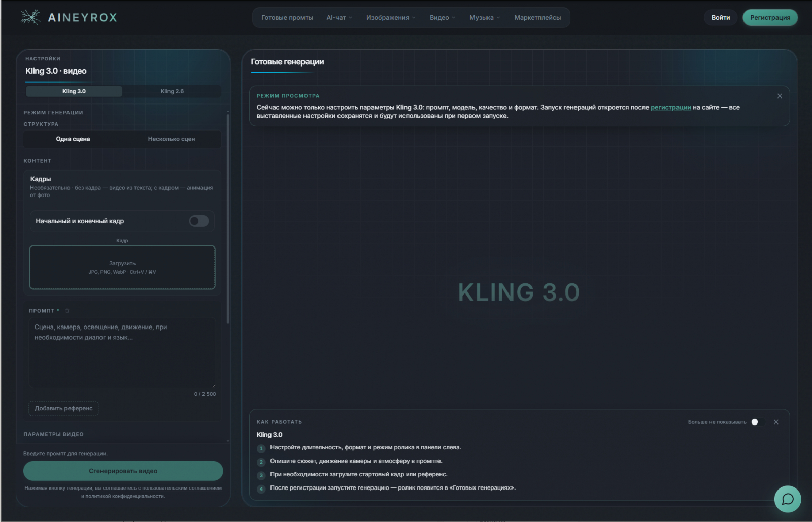Image resolution: width=812 pixels, height=522 pixels.
Task: Click the Регистрация button
Action: pyautogui.click(x=770, y=18)
